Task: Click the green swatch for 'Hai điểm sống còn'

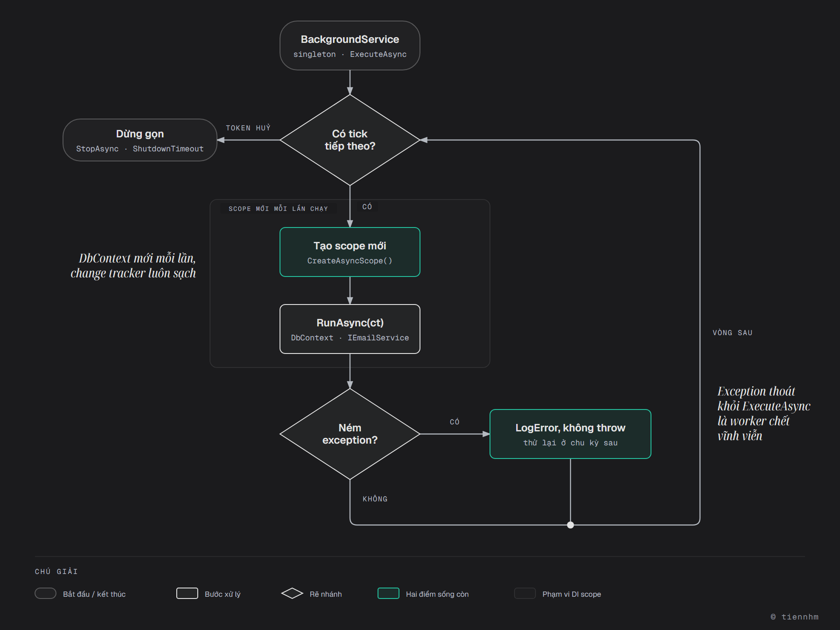Action: click(x=388, y=593)
